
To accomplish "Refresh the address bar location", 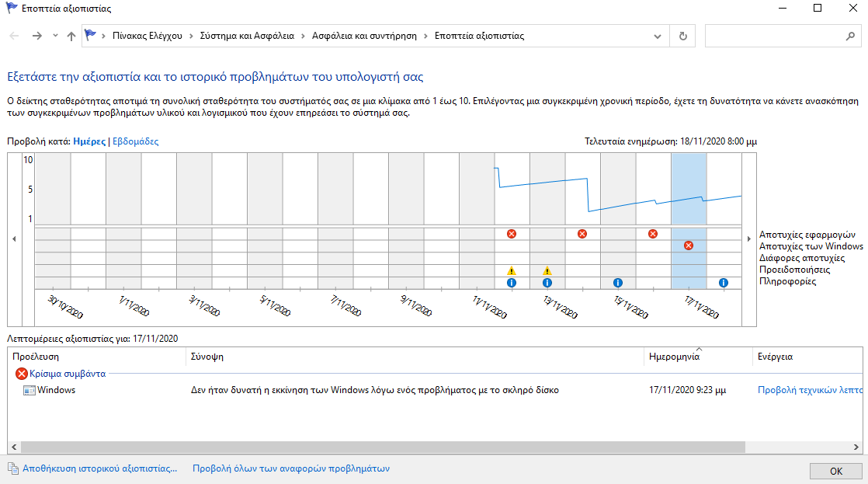I will click(x=682, y=36).
